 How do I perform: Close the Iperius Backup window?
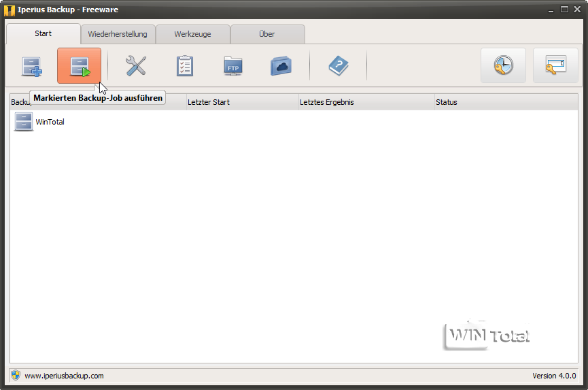tap(577, 10)
